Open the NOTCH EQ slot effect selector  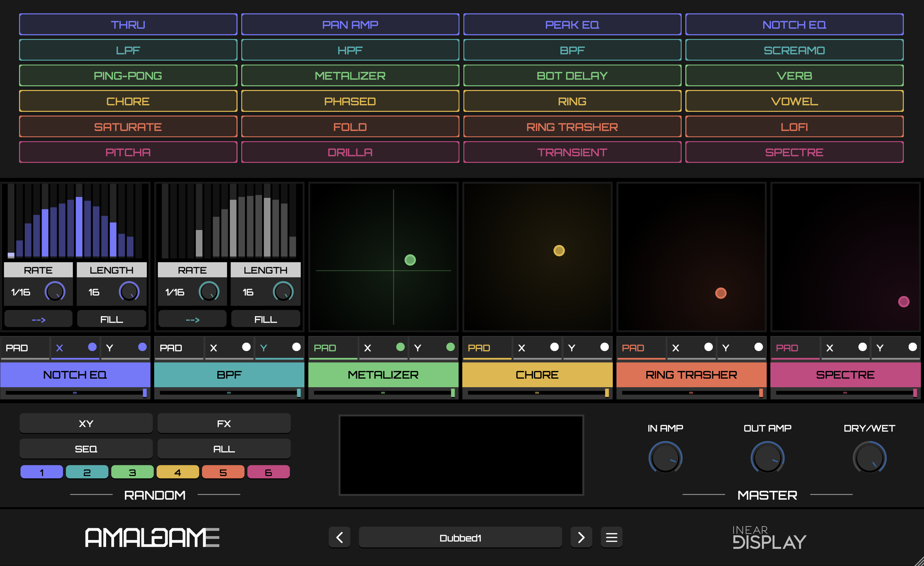click(x=75, y=375)
